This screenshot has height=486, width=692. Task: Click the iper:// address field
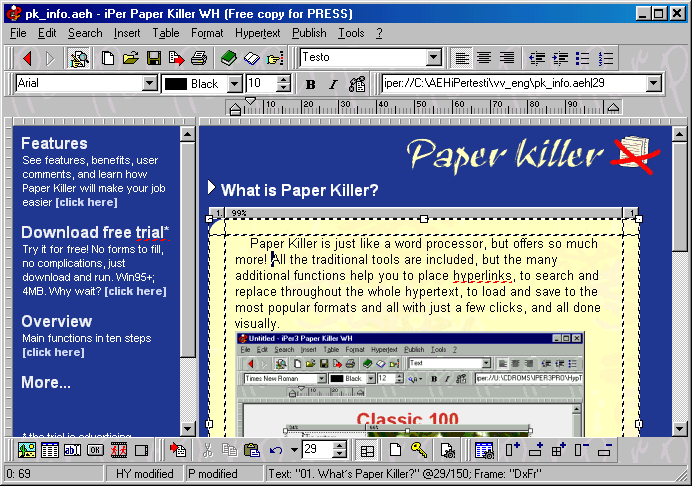514,83
